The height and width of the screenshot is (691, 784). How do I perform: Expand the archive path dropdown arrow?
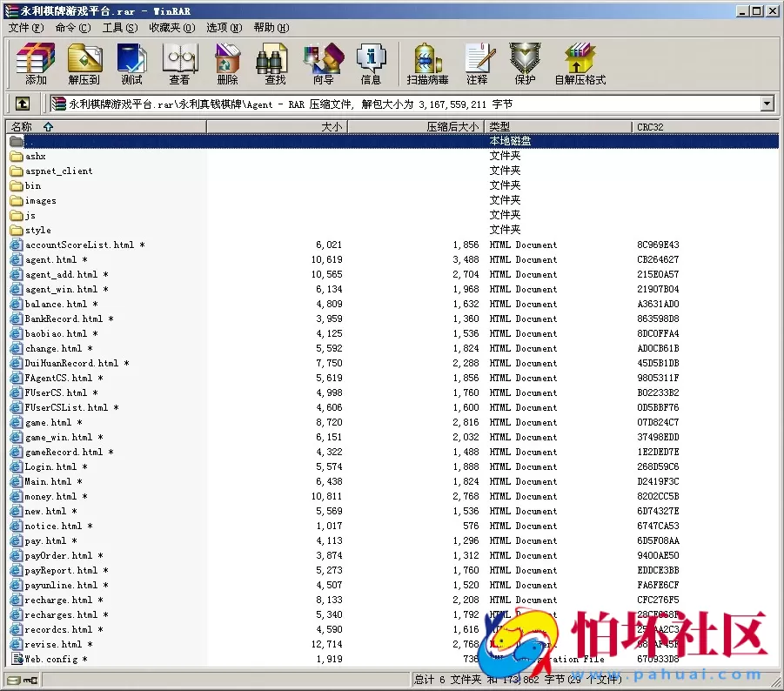pyautogui.click(x=767, y=104)
